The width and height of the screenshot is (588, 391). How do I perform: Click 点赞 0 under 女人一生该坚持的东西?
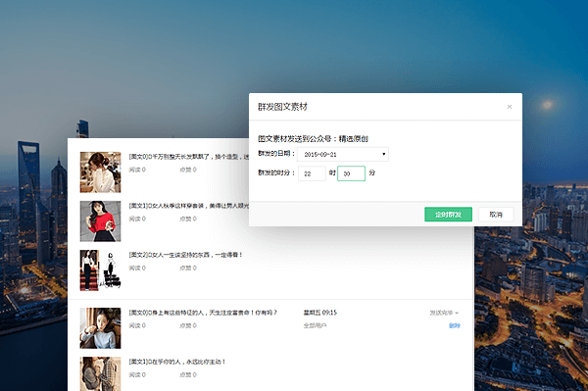pyautogui.click(x=188, y=269)
